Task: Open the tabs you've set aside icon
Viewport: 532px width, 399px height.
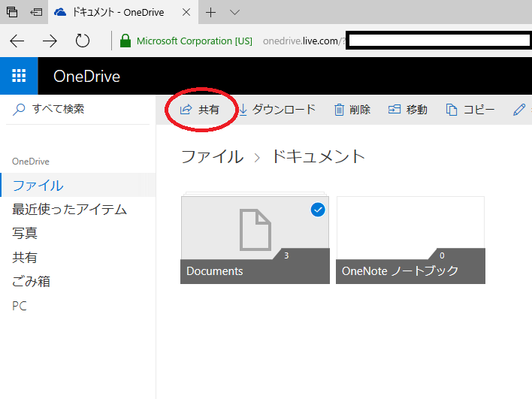Action: point(12,12)
